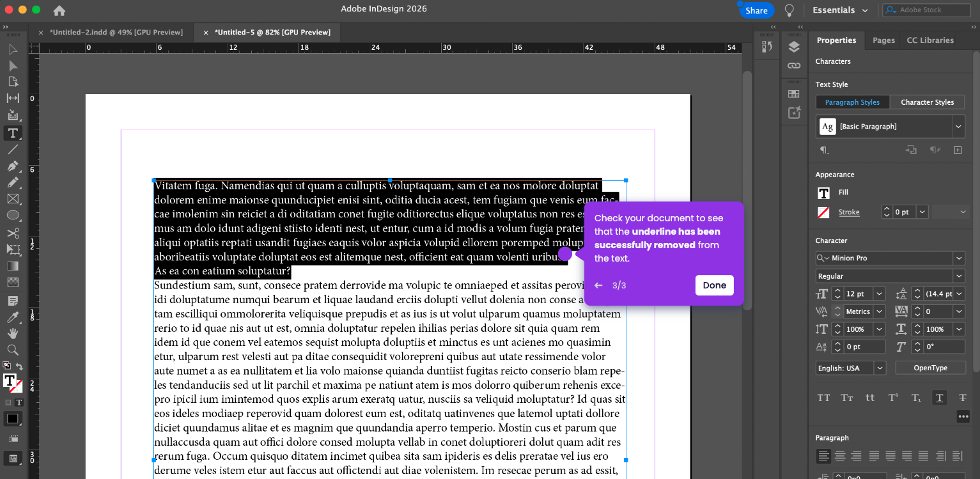Select the Note tool
The image size is (980, 479).
(x=13, y=301)
